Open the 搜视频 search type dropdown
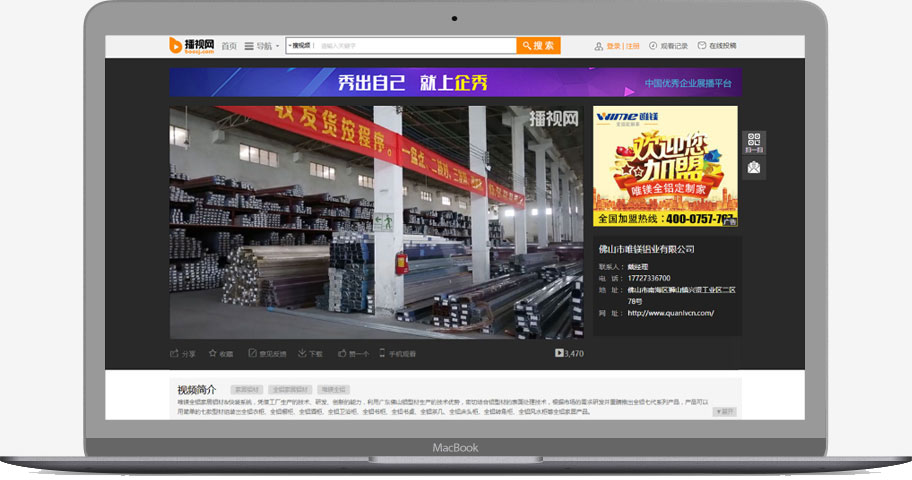The height and width of the screenshot is (480, 912). pos(300,46)
